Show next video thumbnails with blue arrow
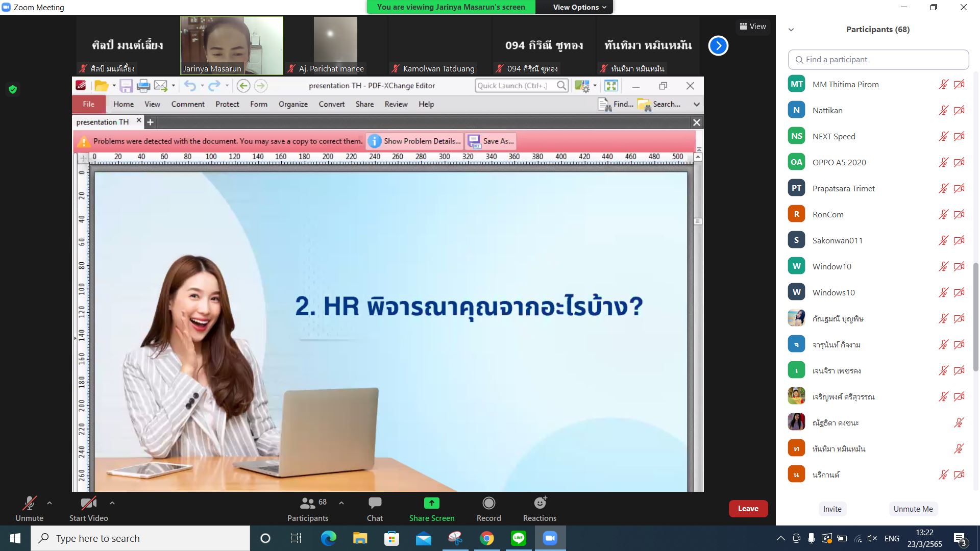The width and height of the screenshot is (980, 551). pos(718,45)
